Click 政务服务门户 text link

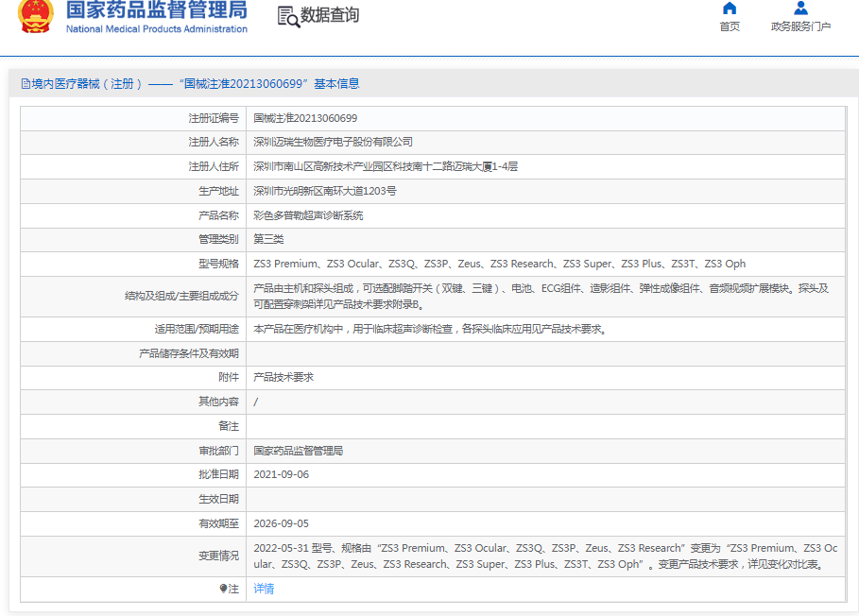(x=801, y=26)
